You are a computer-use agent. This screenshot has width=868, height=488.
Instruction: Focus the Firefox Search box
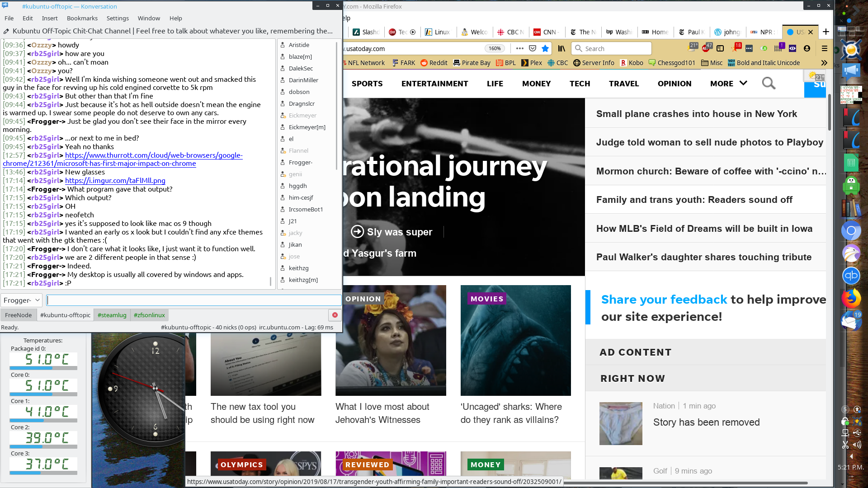[612, 48]
